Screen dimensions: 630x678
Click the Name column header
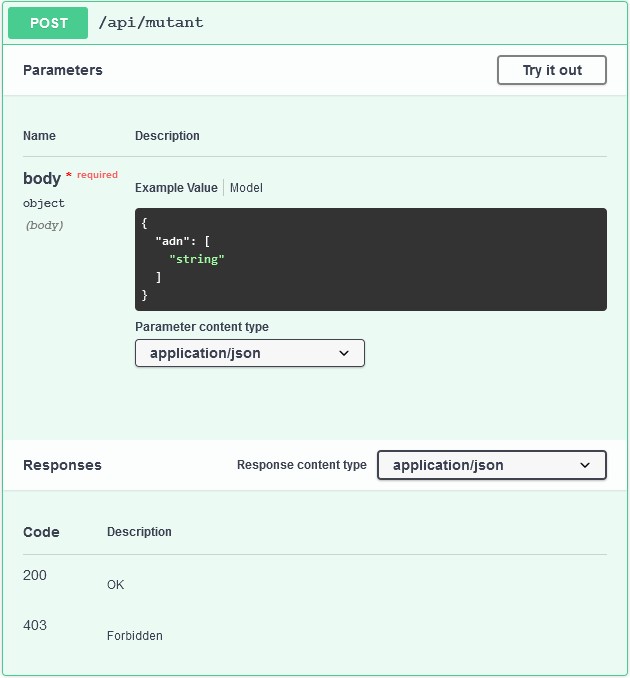pos(39,136)
